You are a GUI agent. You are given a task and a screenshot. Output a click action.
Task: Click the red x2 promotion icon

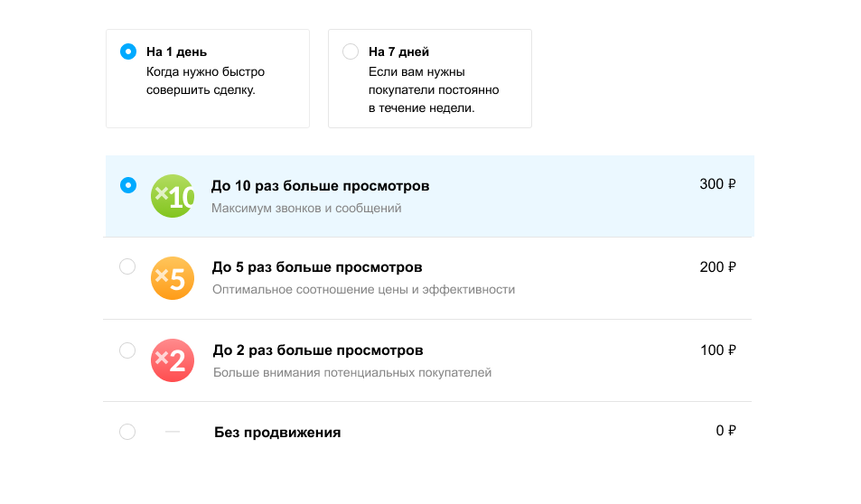pyautogui.click(x=173, y=360)
